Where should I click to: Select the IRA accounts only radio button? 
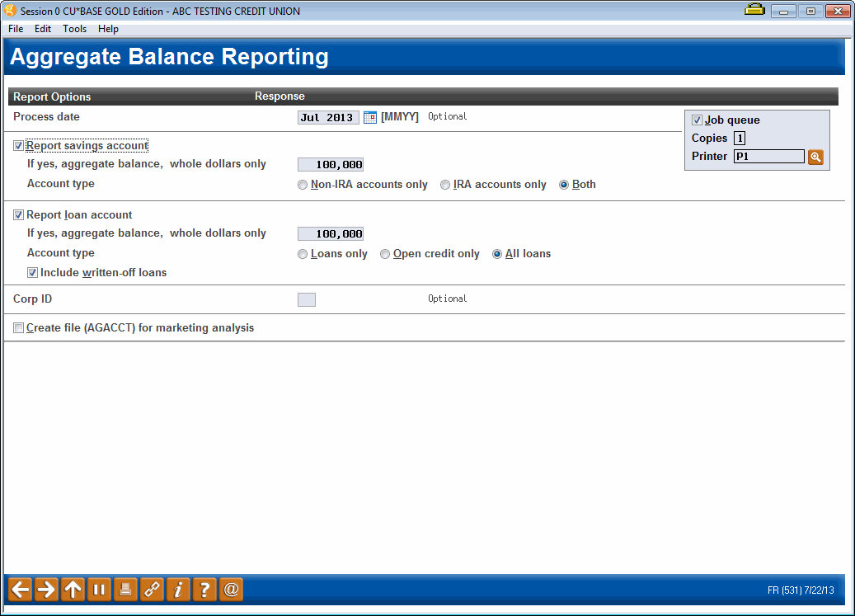pyautogui.click(x=445, y=185)
